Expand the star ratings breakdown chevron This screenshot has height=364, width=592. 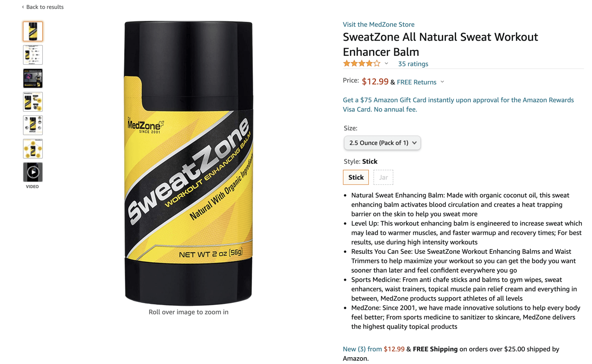pos(386,63)
